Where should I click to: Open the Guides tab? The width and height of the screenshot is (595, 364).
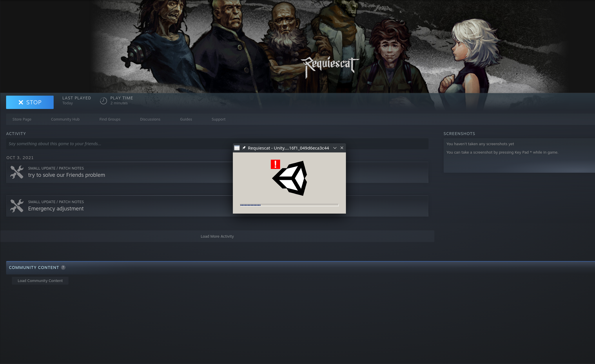click(186, 119)
